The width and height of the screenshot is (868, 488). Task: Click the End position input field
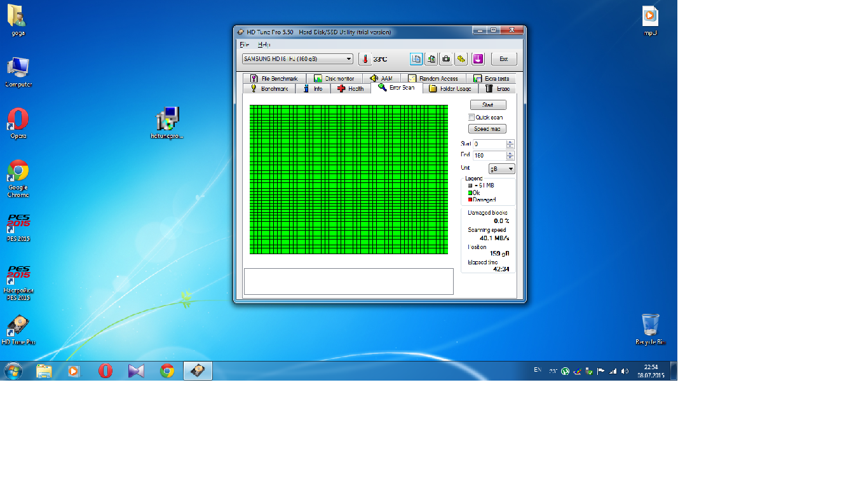click(x=489, y=155)
